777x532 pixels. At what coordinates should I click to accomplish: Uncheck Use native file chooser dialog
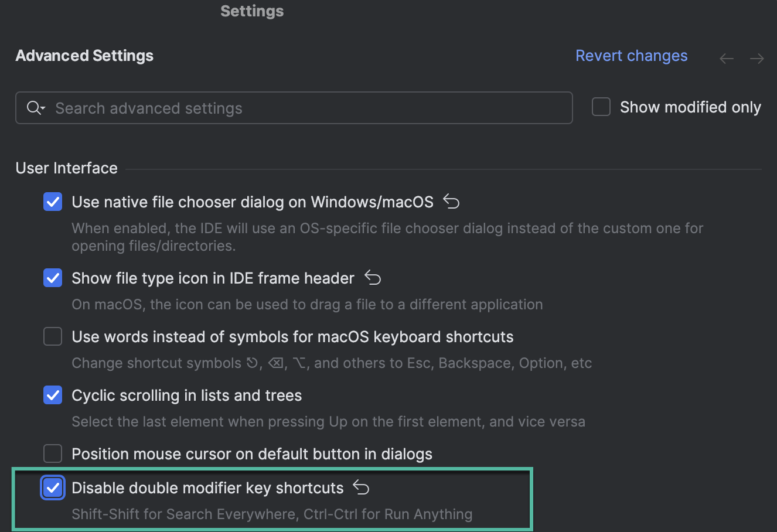point(52,202)
